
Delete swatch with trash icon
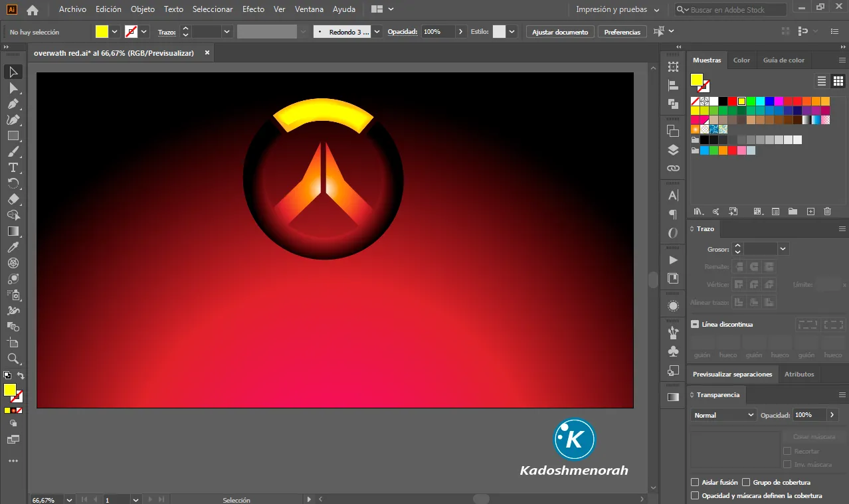pyautogui.click(x=827, y=211)
